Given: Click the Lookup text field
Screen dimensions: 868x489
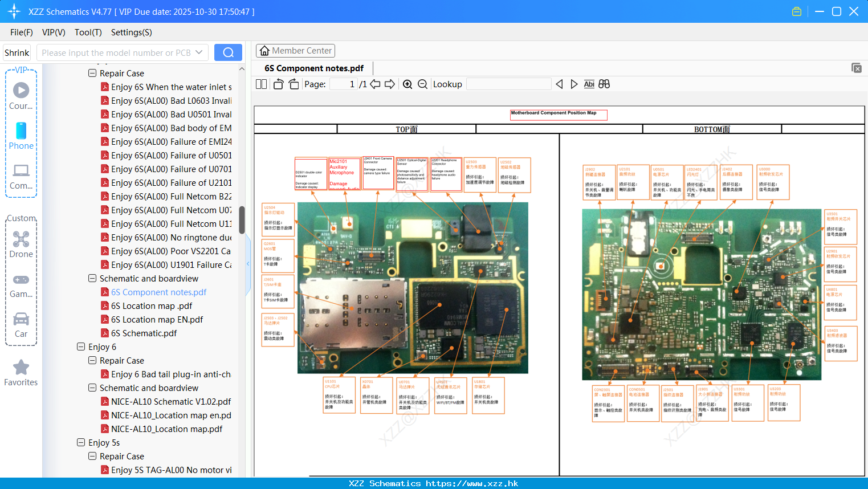Looking at the screenshot, I should tap(509, 84).
